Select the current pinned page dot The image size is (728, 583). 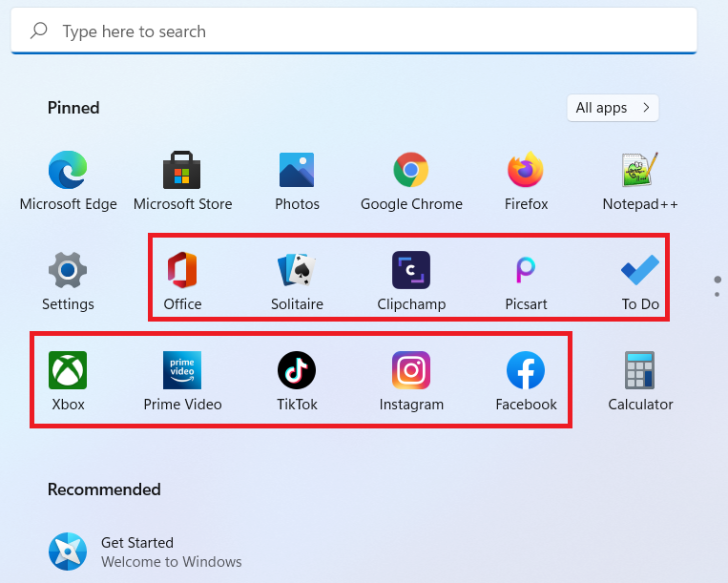(x=718, y=280)
